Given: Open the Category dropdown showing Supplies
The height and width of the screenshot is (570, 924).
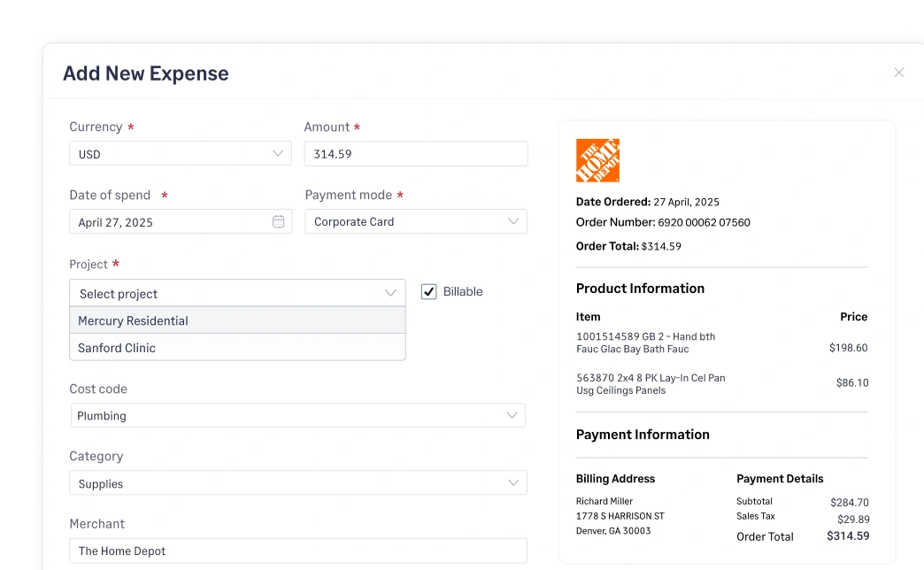Looking at the screenshot, I should tap(297, 482).
